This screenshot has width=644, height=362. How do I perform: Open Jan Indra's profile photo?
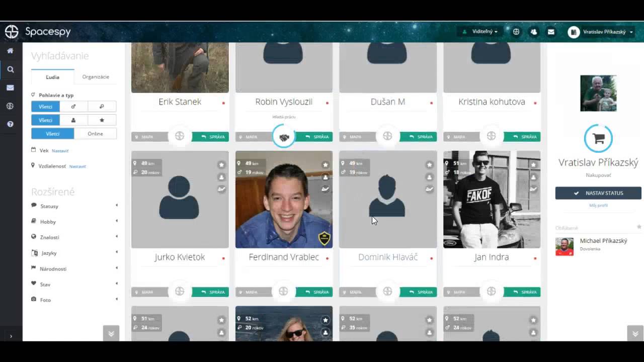click(492, 200)
